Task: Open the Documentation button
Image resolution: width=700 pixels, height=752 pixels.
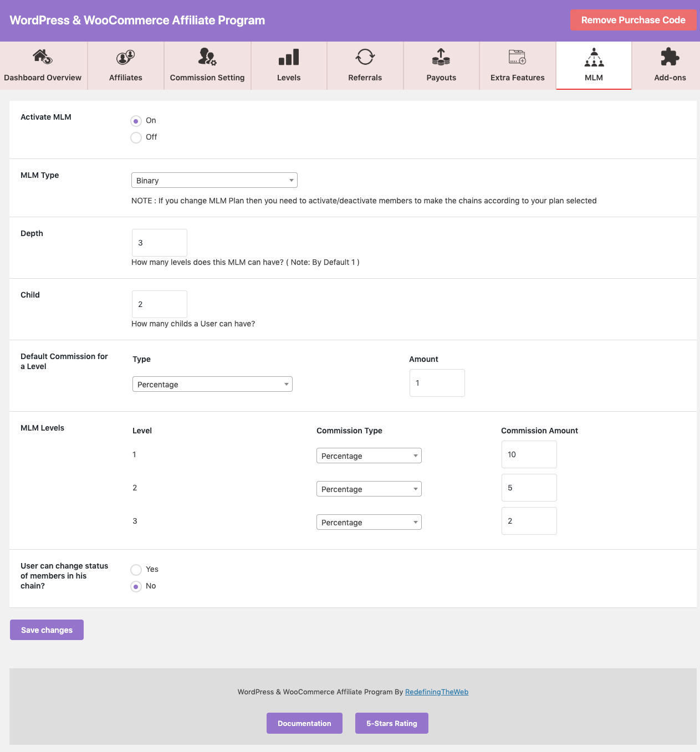Action: point(304,723)
